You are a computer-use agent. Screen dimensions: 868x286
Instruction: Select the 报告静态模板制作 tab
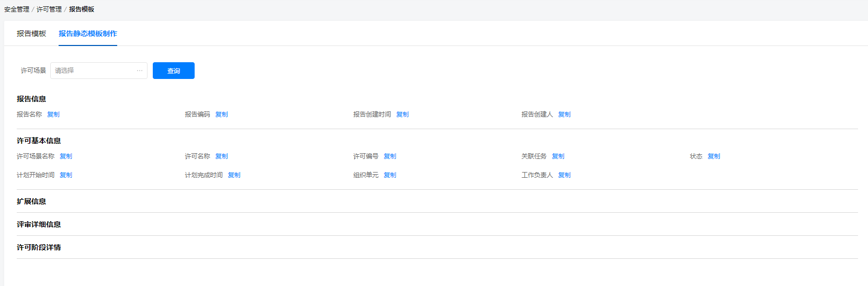(x=88, y=33)
